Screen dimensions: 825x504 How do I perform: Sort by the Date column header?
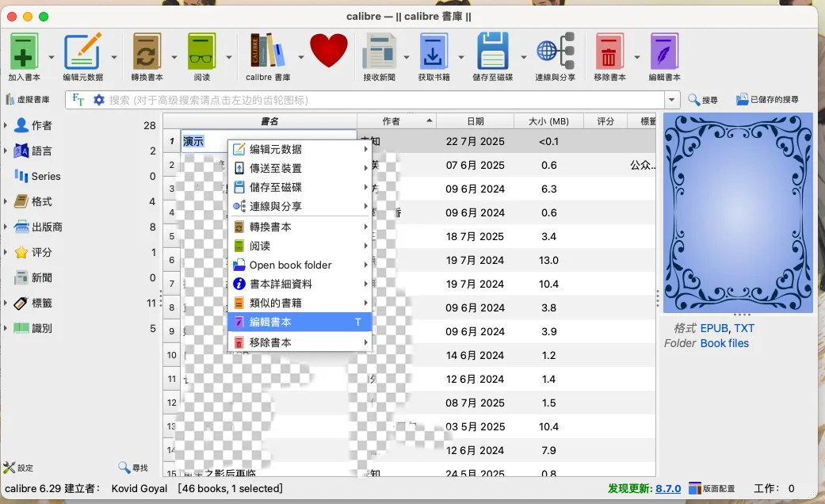[x=476, y=121]
